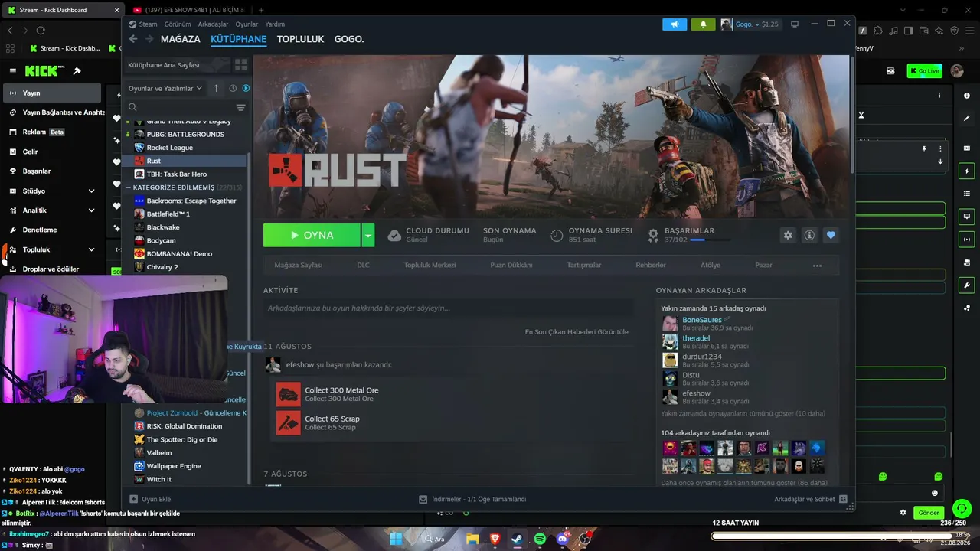Open Rust Atölye workshop link

click(x=710, y=266)
